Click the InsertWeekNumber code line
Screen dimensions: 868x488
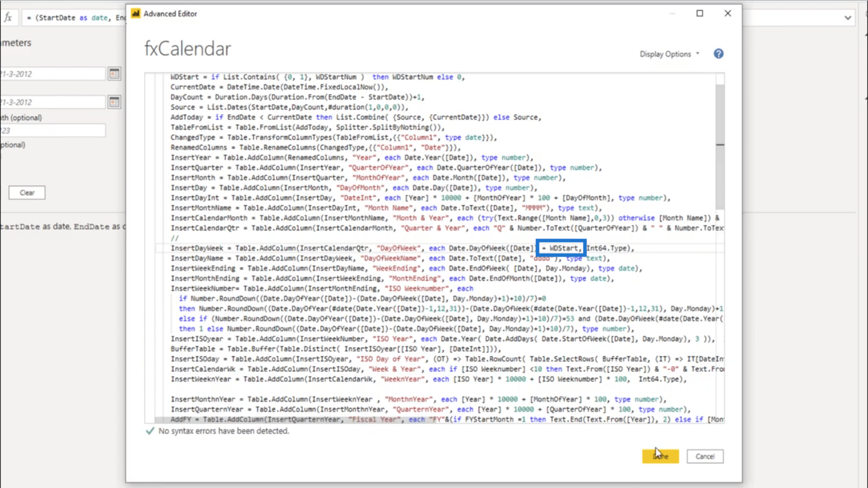tap(322, 289)
